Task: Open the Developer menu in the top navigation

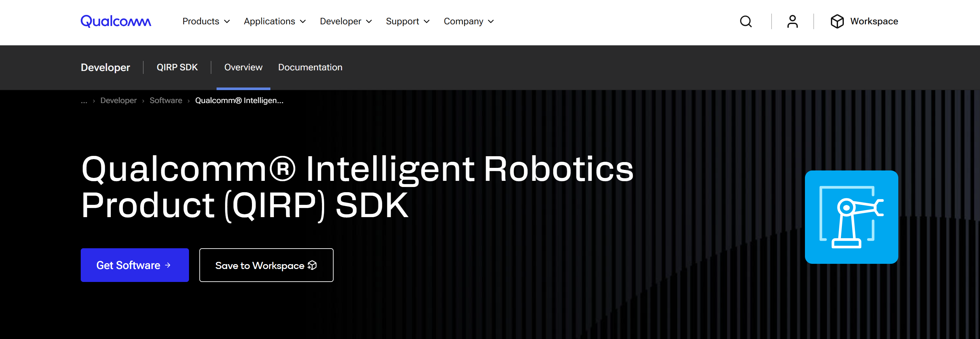Action: 345,21
